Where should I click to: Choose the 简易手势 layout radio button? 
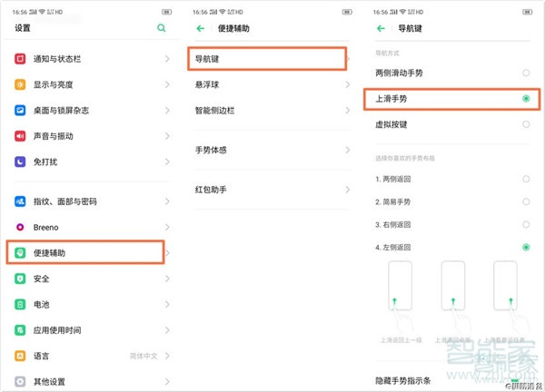point(526,201)
